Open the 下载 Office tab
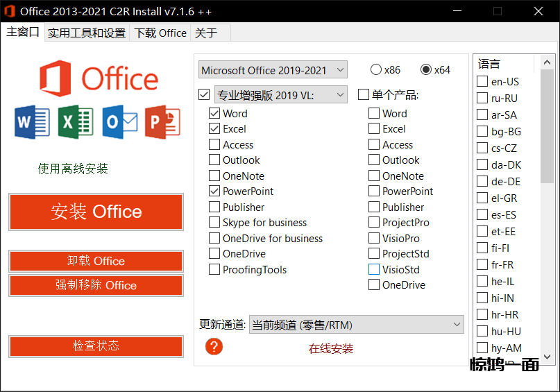This screenshot has height=392, width=560. [x=160, y=33]
